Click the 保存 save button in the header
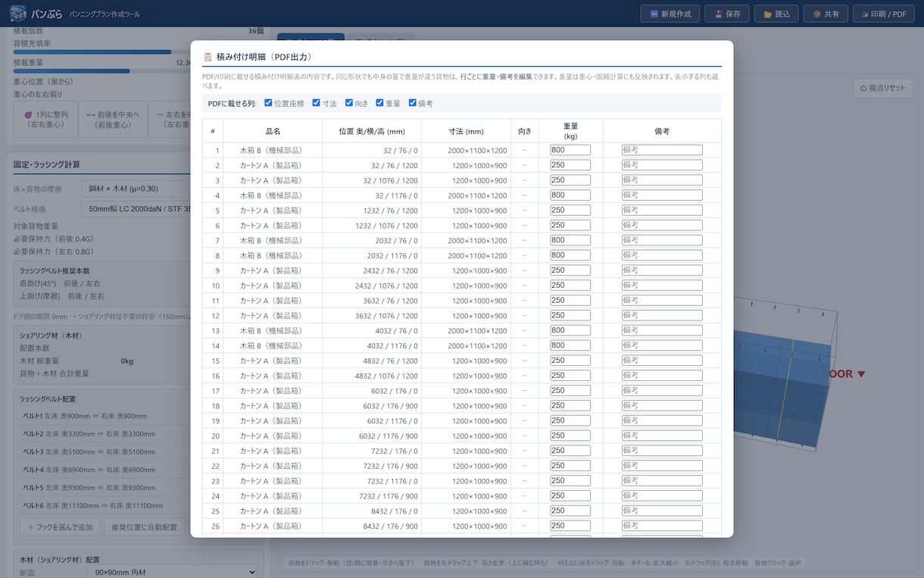This screenshot has height=578, width=924. coord(727,14)
